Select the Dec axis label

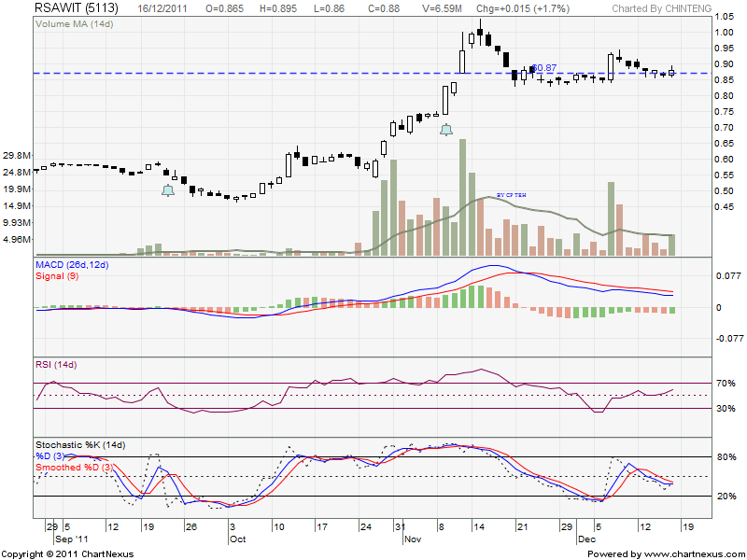tap(585, 538)
